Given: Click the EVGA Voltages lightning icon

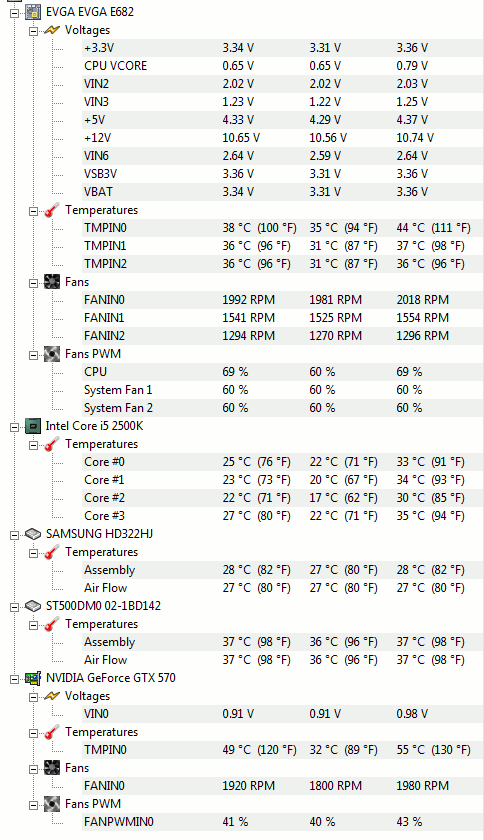Looking at the screenshot, I should pyautogui.click(x=51, y=31).
